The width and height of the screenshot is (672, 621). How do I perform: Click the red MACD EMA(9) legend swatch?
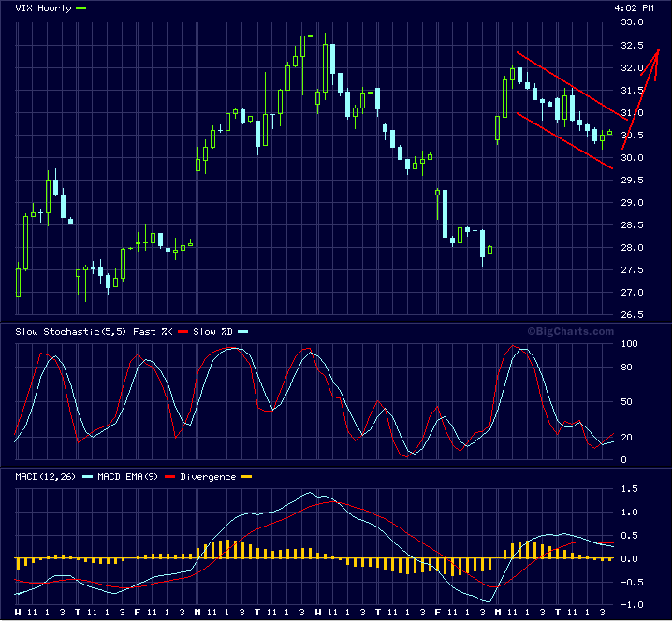169,477
